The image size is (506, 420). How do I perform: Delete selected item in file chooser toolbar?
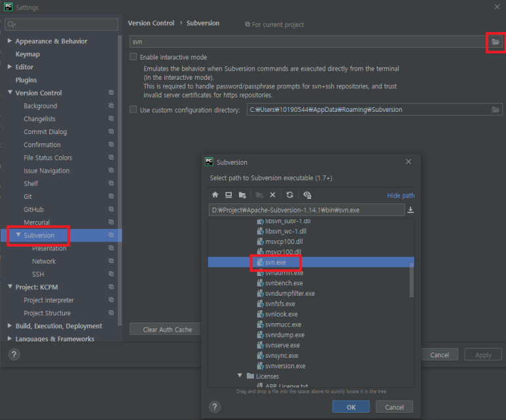(x=273, y=195)
